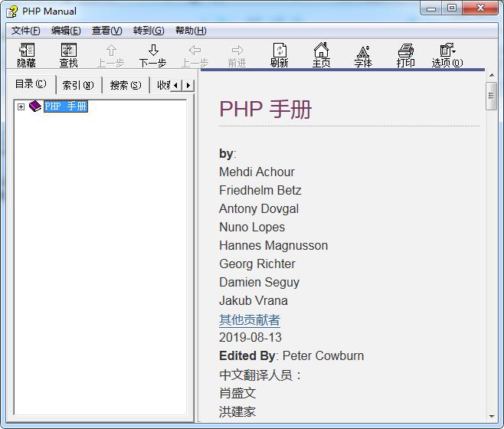Screen dimensions: 504x429
Task: Click the name Mehdi Achour
Action: [x=257, y=172]
